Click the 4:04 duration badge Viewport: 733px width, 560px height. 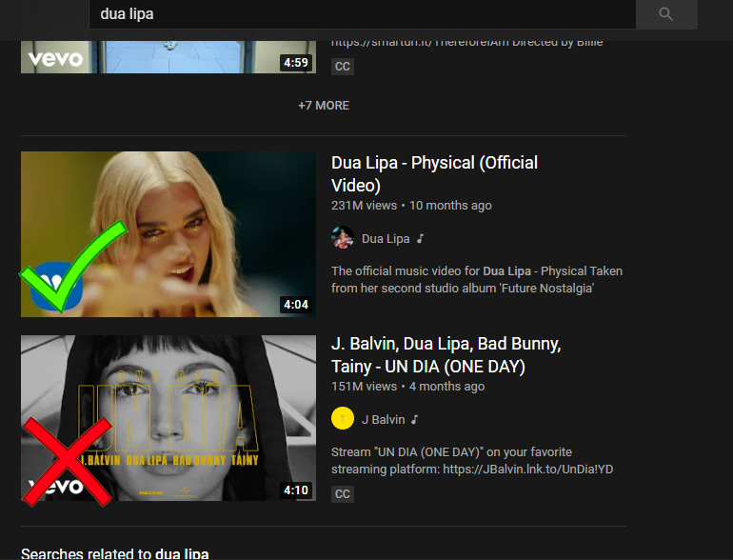(x=295, y=305)
